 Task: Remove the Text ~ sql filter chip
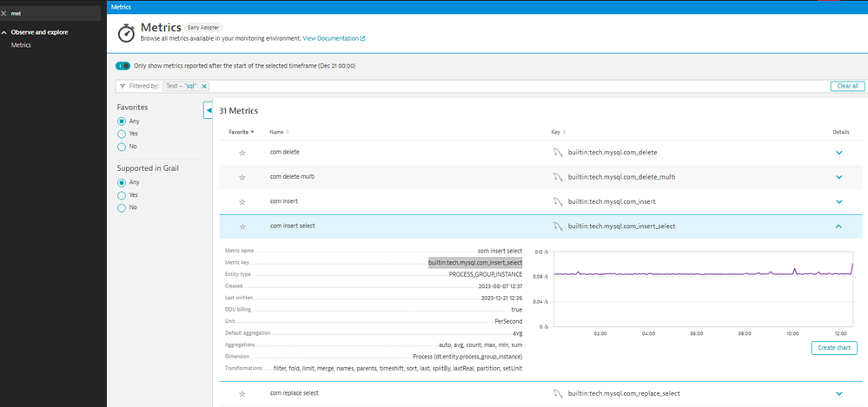pyautogui.click(x=204, y=86)
